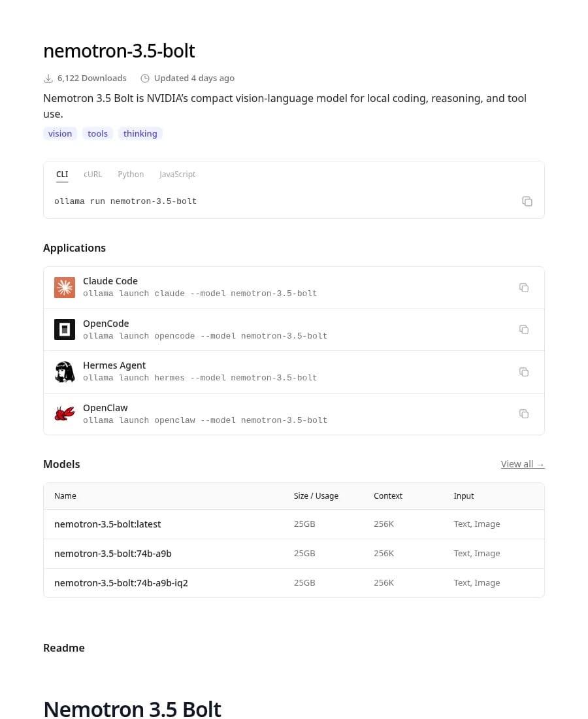Click the OpenClaw application title
Image resolution: width=588 pixels, height=719 pixels.
(105, 408)
